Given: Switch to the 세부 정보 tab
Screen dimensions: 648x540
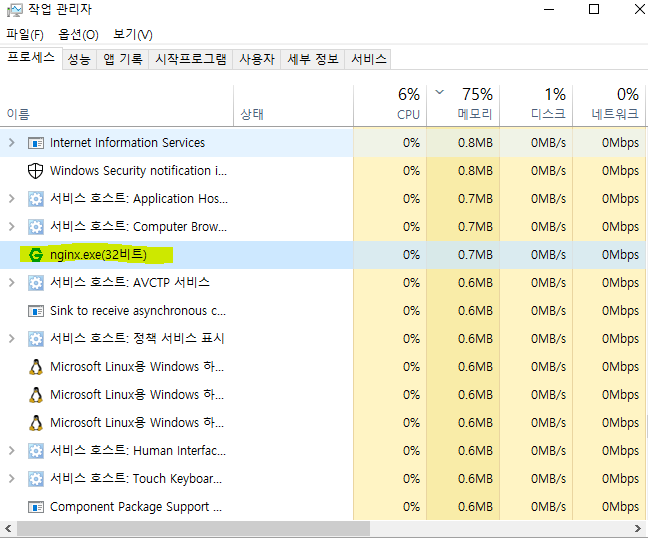Looking at the screenshot, I should [x=313, y=59].
